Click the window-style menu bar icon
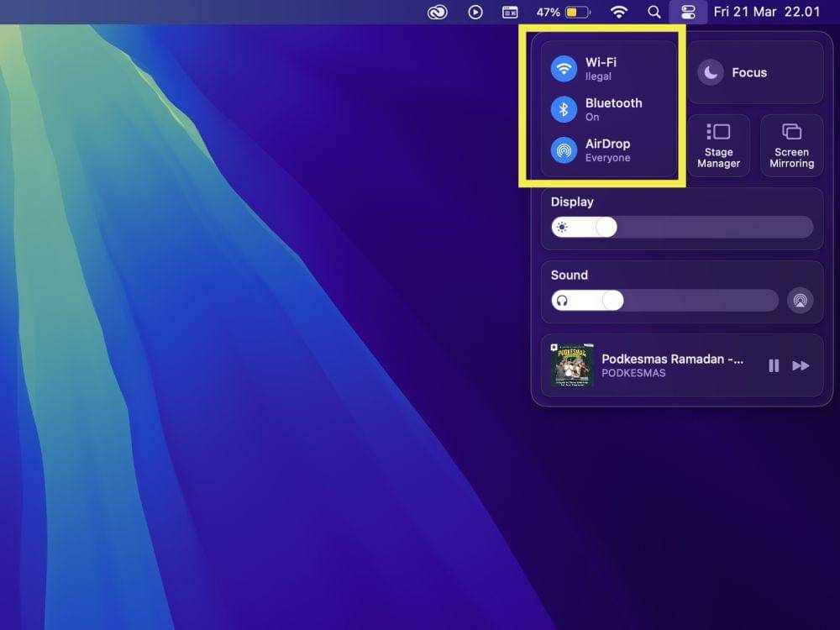The image size is (840, 630). point(510,12)
